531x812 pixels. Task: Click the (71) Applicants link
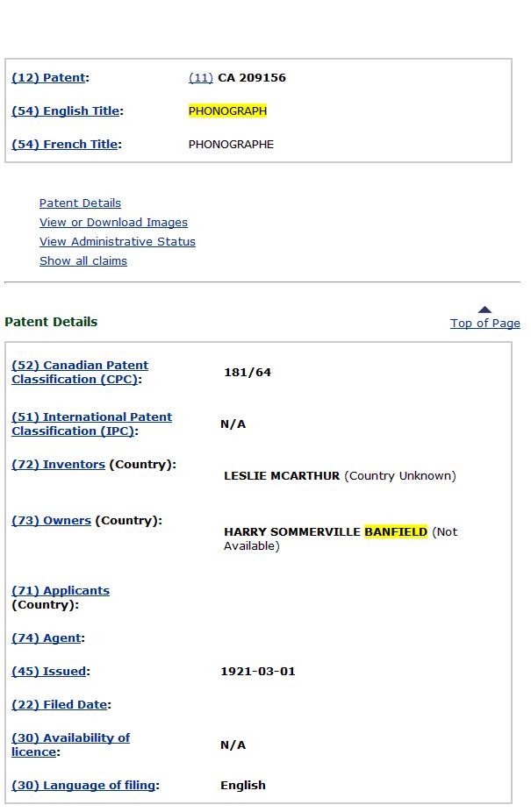click(x=61, y=591)
